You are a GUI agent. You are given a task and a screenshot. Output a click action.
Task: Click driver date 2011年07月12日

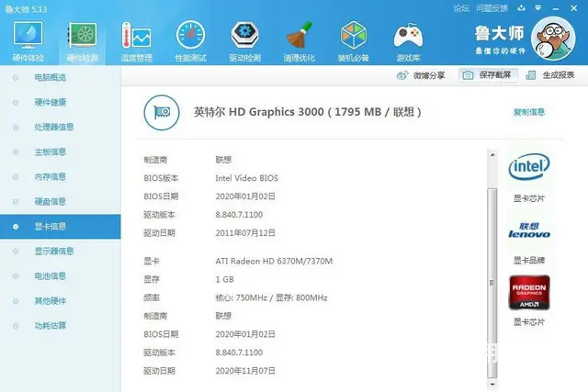pos(245,233)
